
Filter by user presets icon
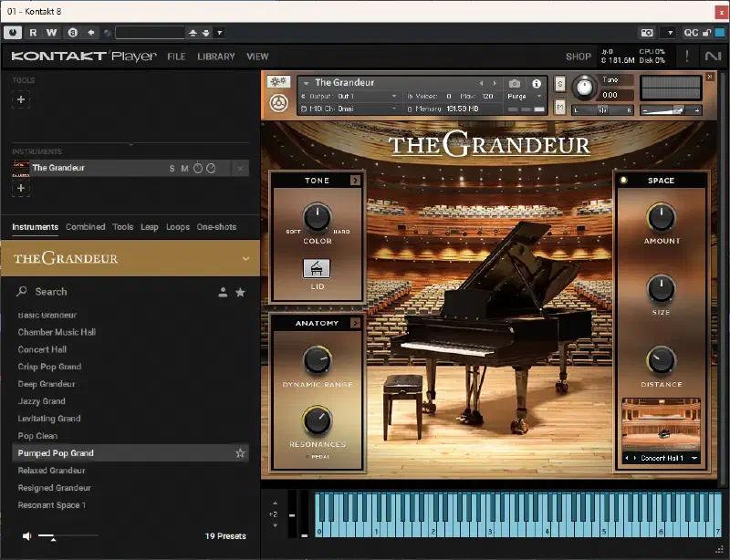[x=223, y=293]
